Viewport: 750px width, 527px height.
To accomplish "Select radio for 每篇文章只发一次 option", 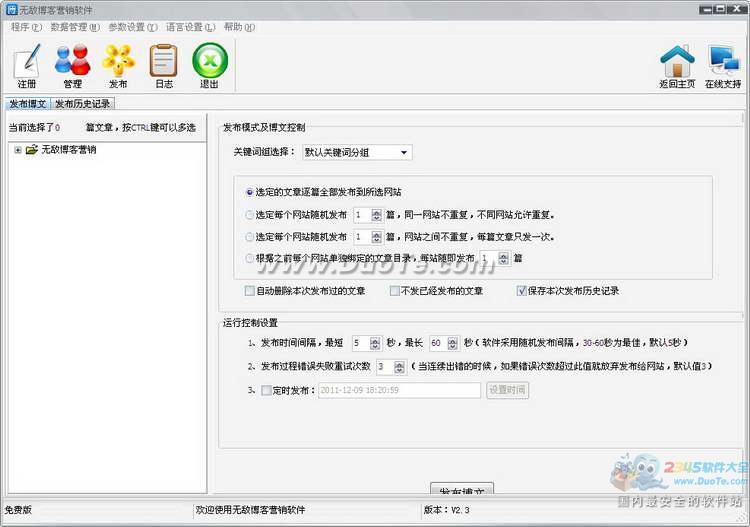I will click(249, 237).
